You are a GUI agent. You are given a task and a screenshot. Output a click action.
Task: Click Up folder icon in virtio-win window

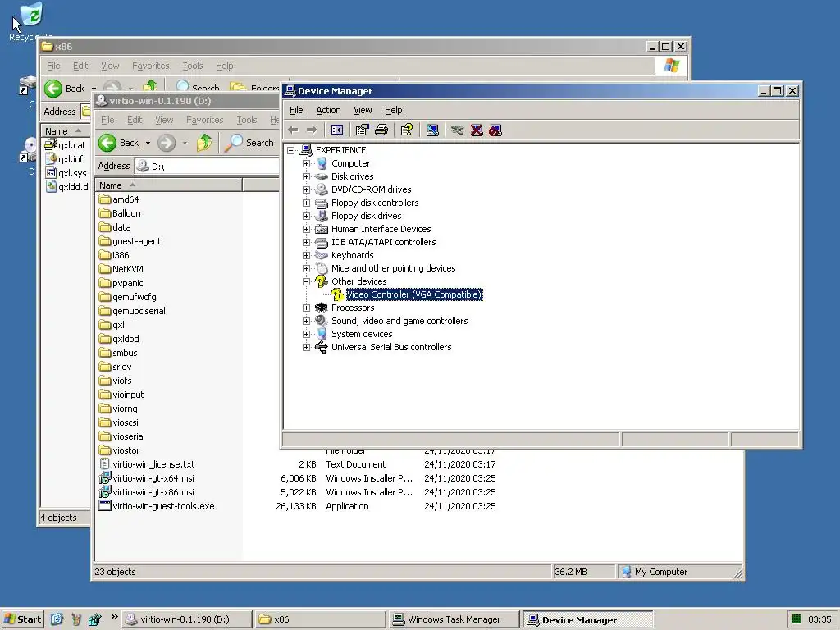tap(204, 143)
